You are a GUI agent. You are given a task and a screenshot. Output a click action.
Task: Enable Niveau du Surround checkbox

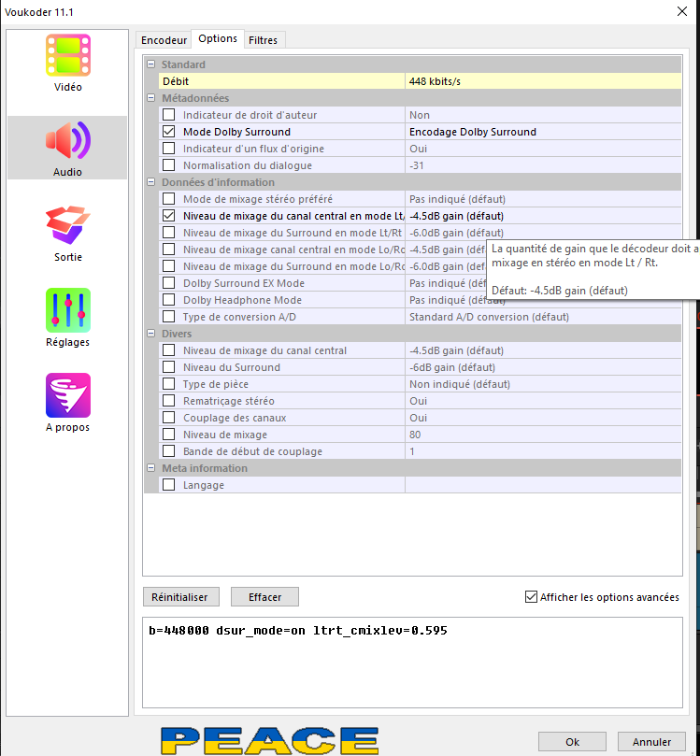[x=169, y=367]
